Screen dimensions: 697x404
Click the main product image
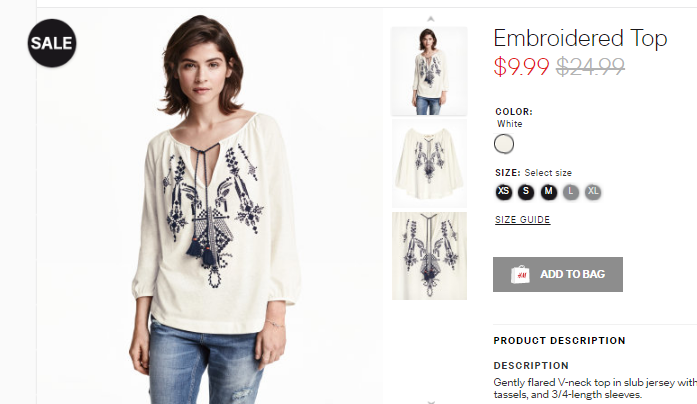tap(210, 207)
